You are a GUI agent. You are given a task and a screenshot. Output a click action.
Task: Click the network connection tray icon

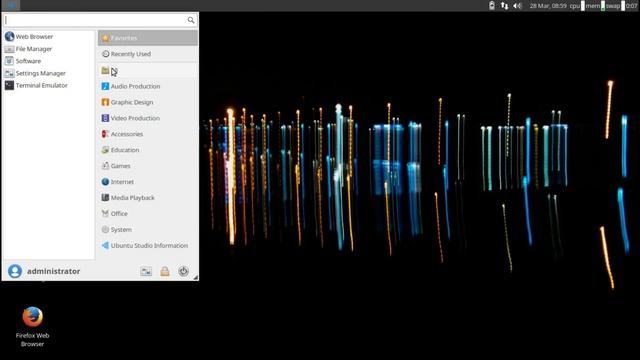tap(504, 6)
